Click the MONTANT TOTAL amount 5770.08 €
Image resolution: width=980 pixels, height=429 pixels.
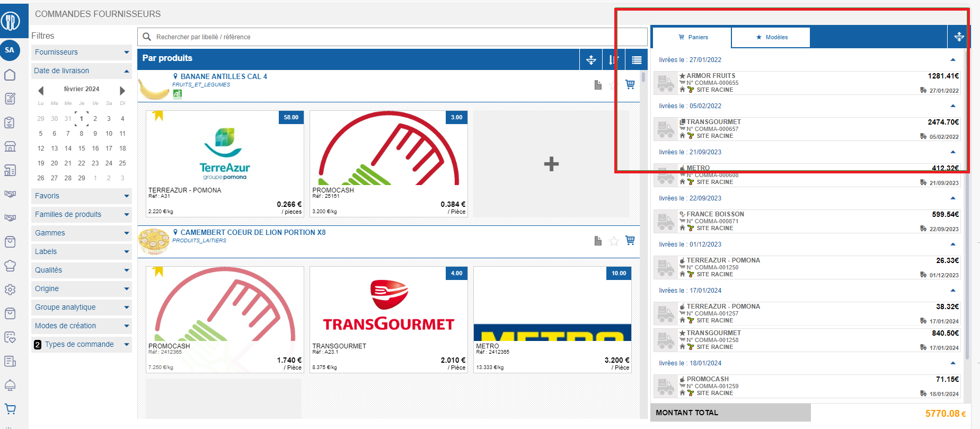point(946,414)
